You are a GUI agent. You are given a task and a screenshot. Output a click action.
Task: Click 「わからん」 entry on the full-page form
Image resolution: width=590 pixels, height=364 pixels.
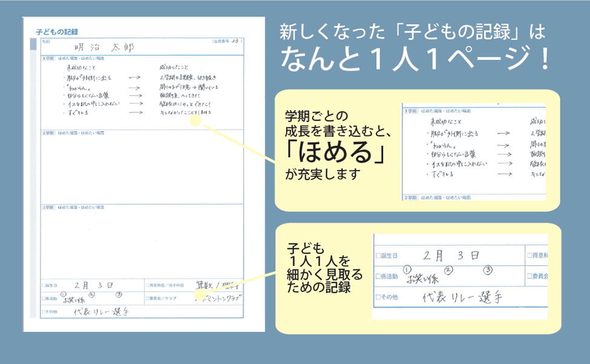(77, 88)
